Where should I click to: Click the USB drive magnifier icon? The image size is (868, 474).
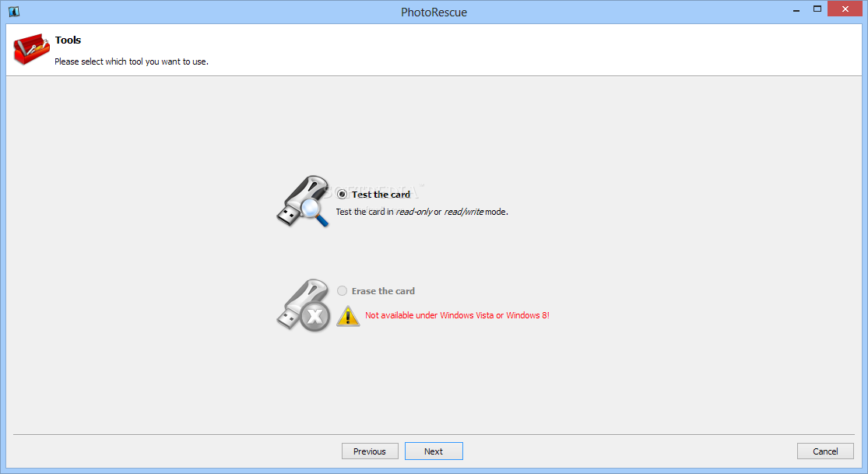[303, 202]
